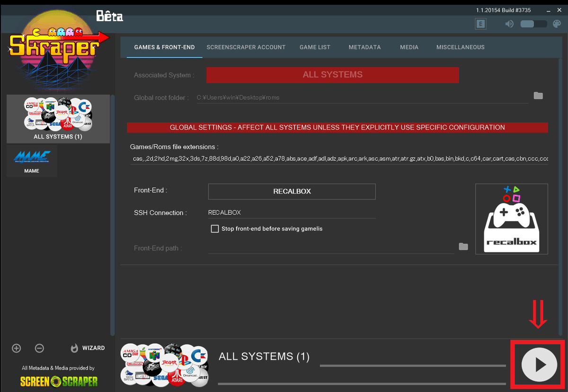
Task: Click the lower overall progress bar
Action: coord(362,383)
